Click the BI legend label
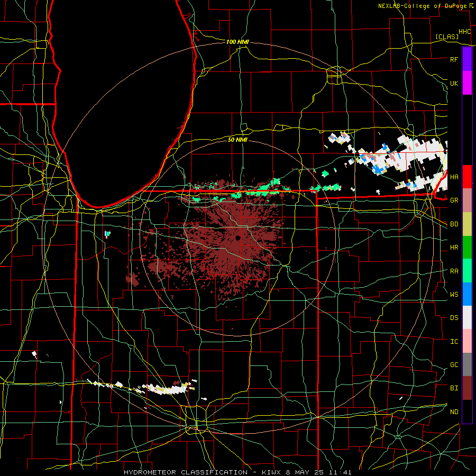Image resolution: width=476 pixels, height=476 pixels. tap(454, 388)
